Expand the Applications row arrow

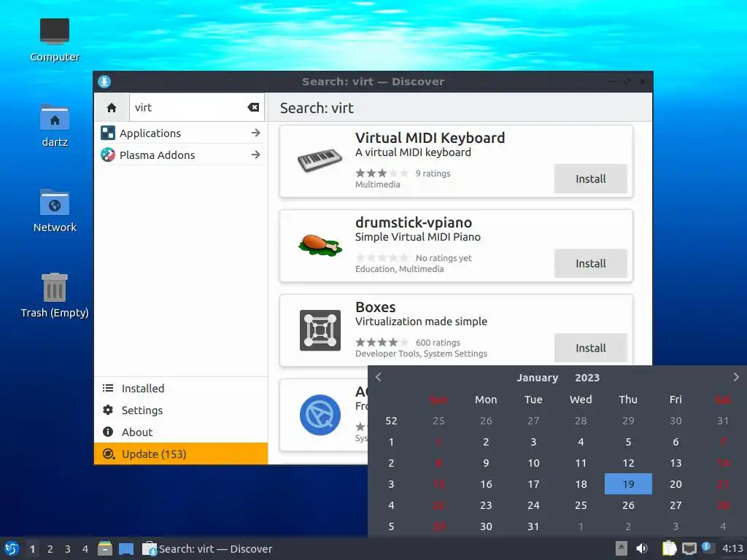[x=256, y=133]
